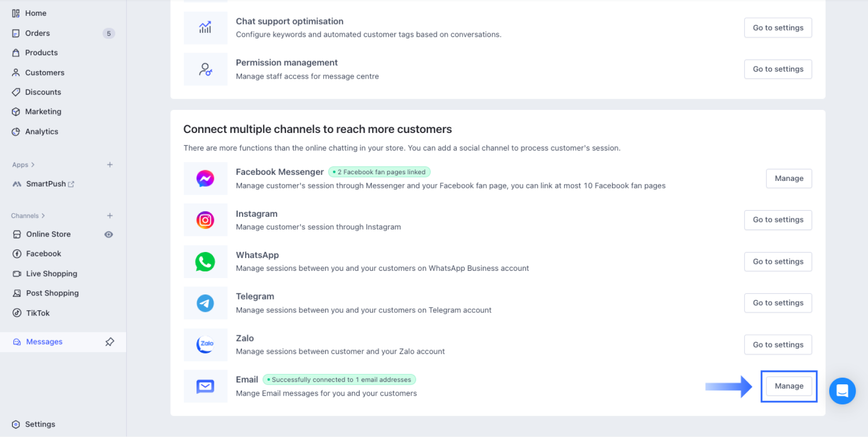The width and height of the screenshot is (868, 437).
Task: Click the Instagram channel icon
Action: [205, 220]
